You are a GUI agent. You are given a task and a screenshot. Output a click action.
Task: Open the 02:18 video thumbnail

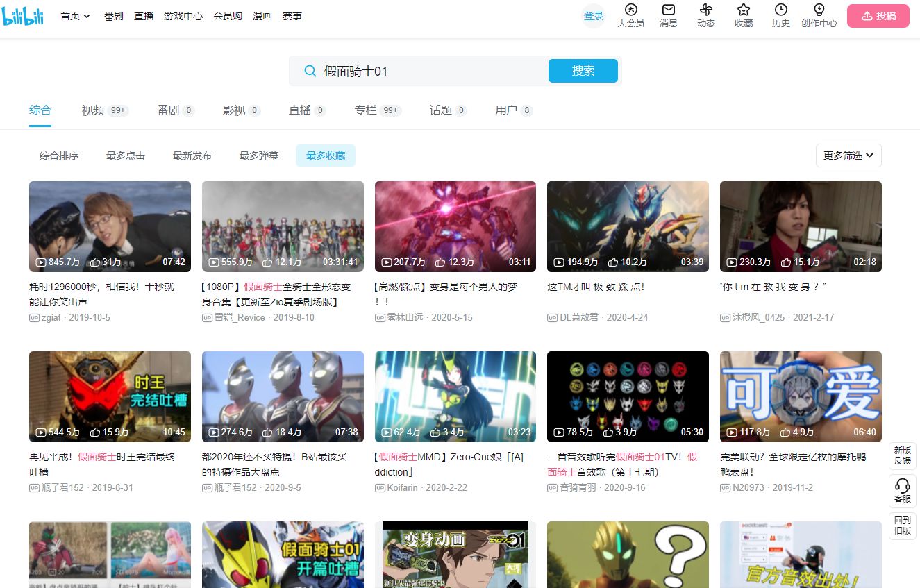coord(801,226)
